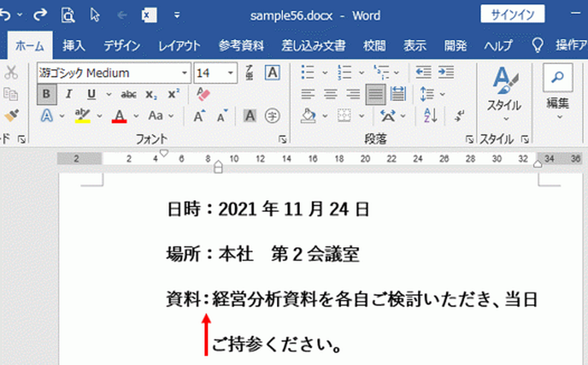Apply the red font color
Viewport: 588px width, 365px height.
(119, 116)
